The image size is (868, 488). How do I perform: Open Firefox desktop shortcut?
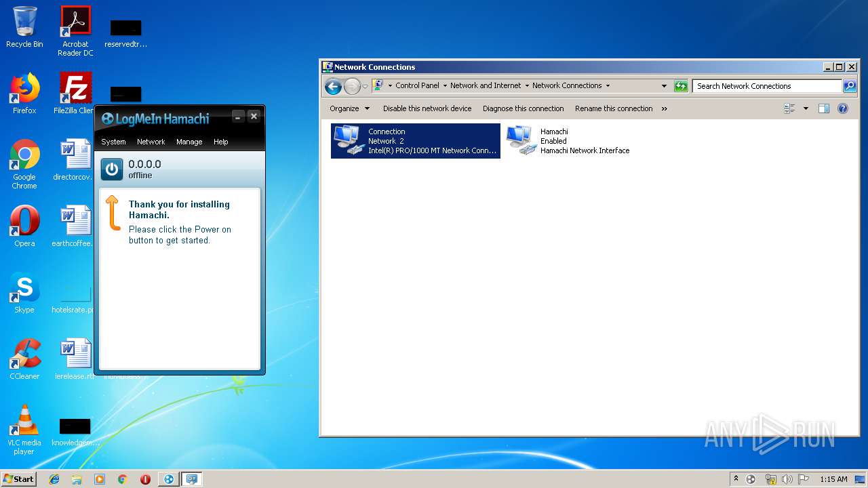coord(24,94)
